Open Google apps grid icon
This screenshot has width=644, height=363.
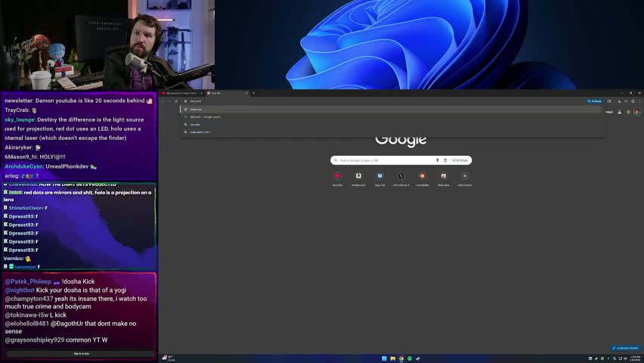point(628,112)
